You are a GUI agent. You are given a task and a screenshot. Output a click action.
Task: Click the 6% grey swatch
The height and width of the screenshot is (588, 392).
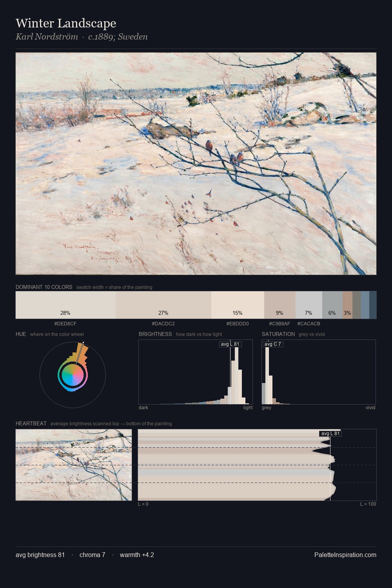click(x=332, y=305)
